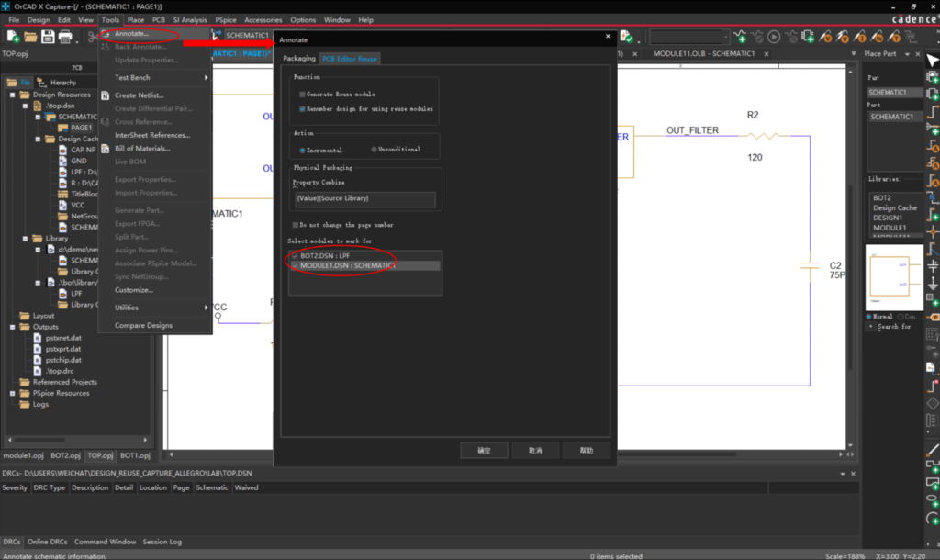
Task: Open the toolbar search combo box dropdown
Action: tap(726, 37)
